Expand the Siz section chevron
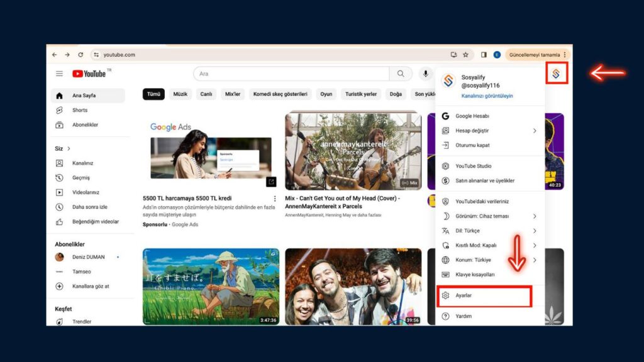 (x=69, y=148)
